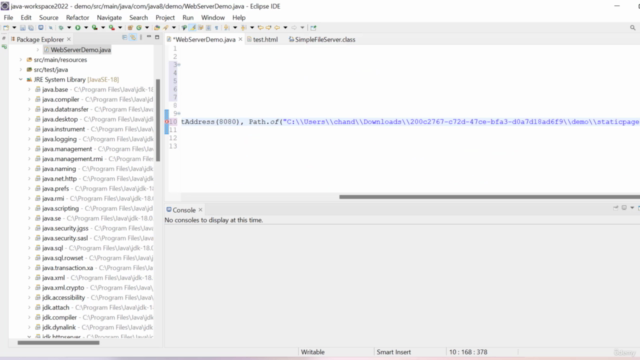640x360 pixels.
Task: Collapse all in Package Explorer
Action: point(124,37)
